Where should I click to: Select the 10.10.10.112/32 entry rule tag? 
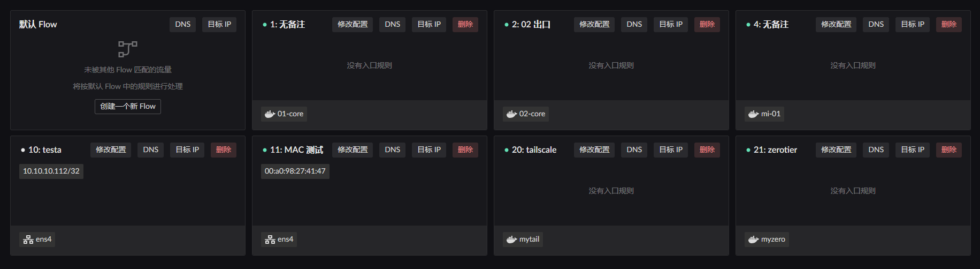(x=51, y=171)
